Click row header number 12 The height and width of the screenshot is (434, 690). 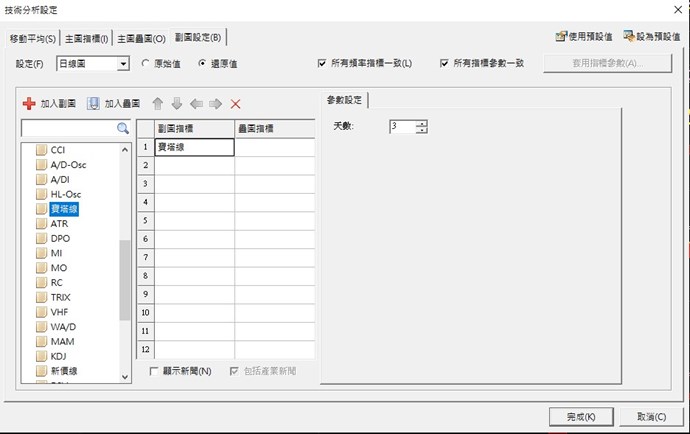(145, 350)
